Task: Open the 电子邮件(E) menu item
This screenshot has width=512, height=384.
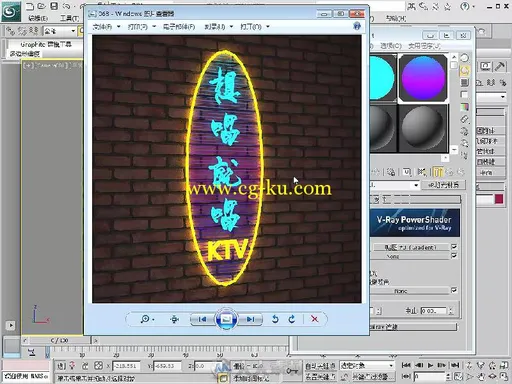Action: click(x=179, y=27)
